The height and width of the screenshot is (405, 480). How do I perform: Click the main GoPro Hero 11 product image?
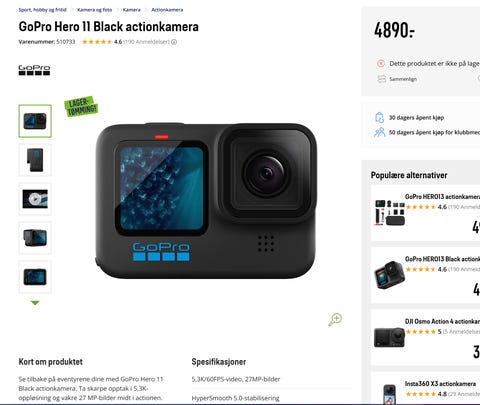tap(206, 201)
